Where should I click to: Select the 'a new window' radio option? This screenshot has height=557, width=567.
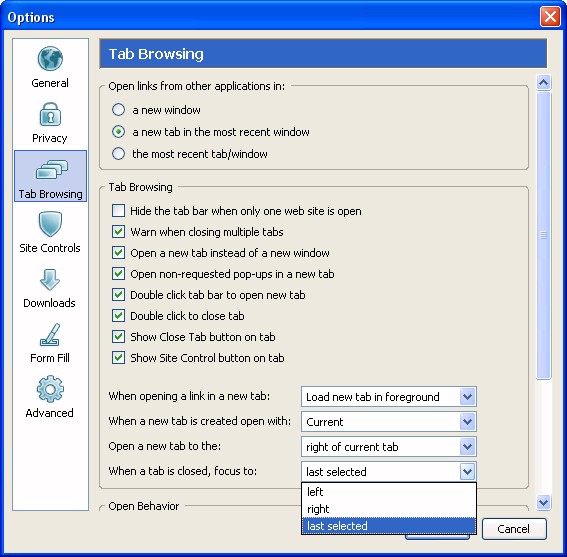click(118, 110)
